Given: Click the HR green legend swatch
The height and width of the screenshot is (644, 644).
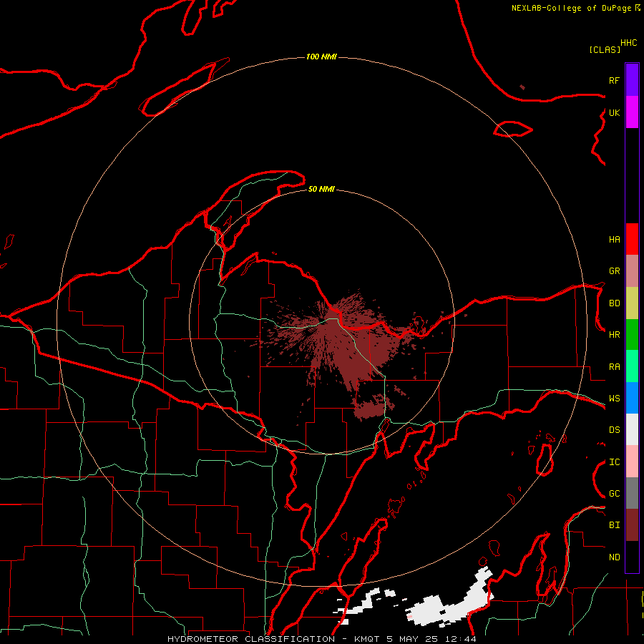Looking at the screenshot, I should click(x=632, y=335).
